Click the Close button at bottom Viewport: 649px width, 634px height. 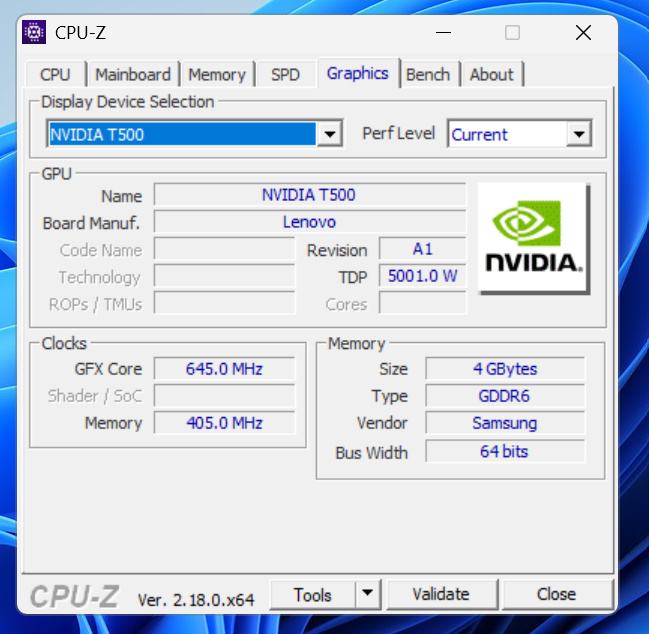pos(556,594)
